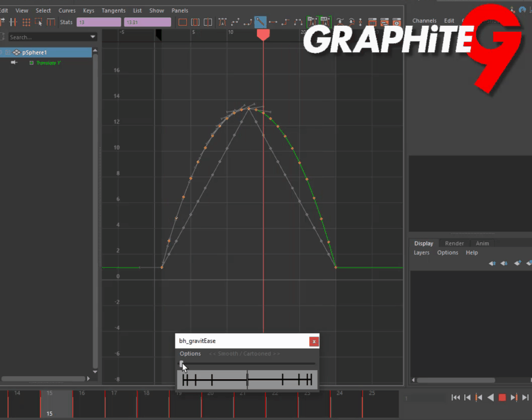Select the Insert Keys tool icon
Image resolution: width=532 pixels, height=420 pixels.
pos(13,22)
